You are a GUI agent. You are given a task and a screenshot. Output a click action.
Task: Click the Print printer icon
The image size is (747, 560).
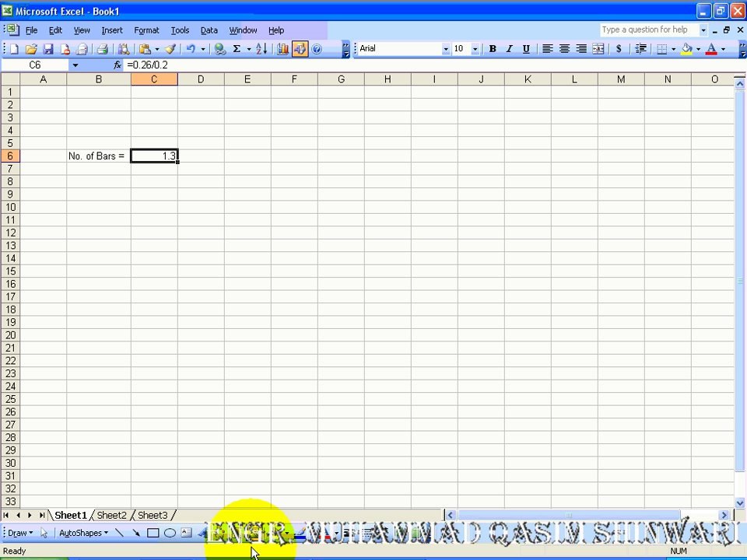click(x=102, y=48)
